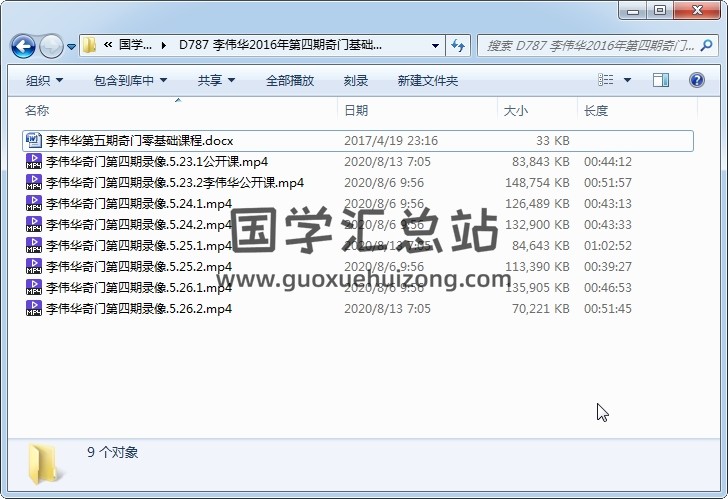Click the duration 01:02:52
This screenshot has width=728, height=499.
(608, 246)
